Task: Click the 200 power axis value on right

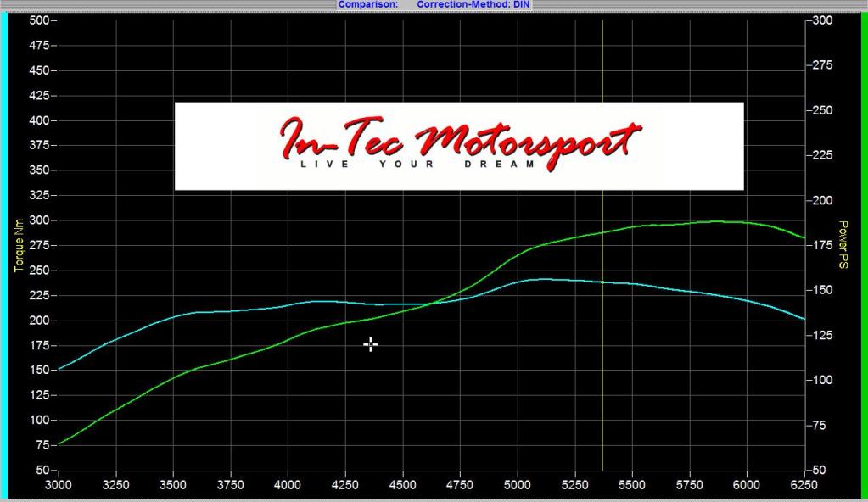Action: pos(823,200)
